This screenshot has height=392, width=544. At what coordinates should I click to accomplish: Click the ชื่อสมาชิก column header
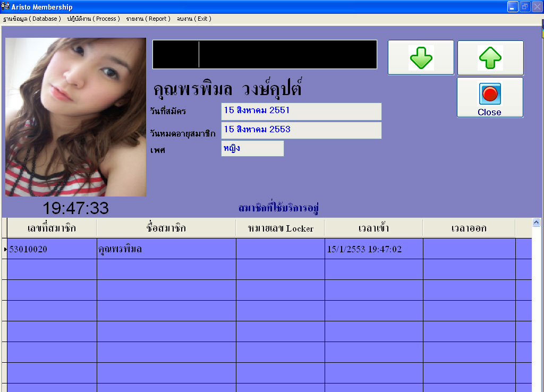pyautogui.click(x=166, y=228)
